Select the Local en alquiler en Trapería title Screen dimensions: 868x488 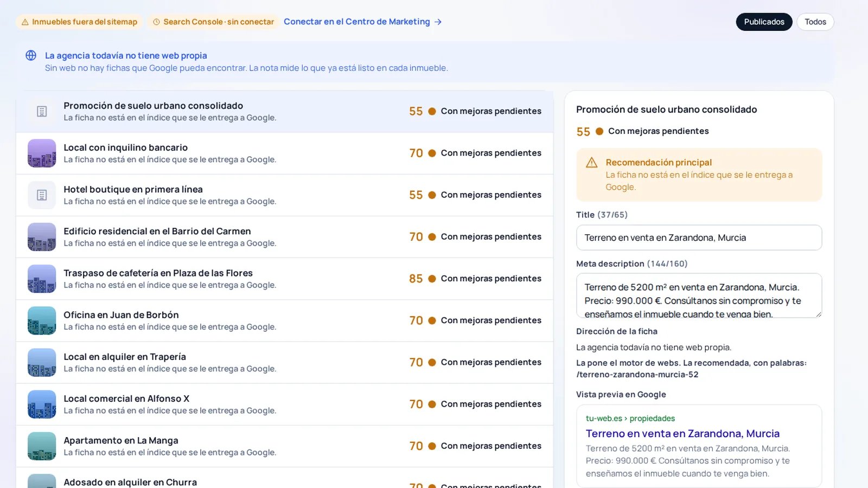125,357
